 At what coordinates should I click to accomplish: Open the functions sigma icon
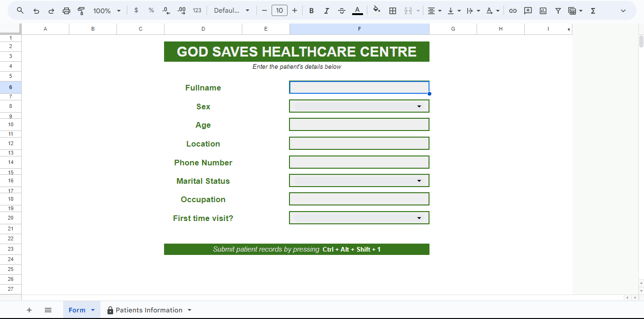(593, 10)
